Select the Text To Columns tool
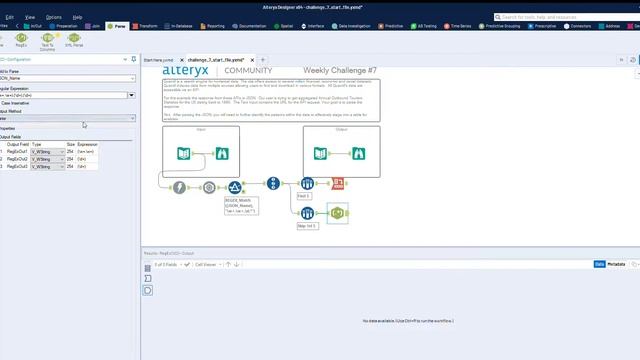 [x=47, y=42]
